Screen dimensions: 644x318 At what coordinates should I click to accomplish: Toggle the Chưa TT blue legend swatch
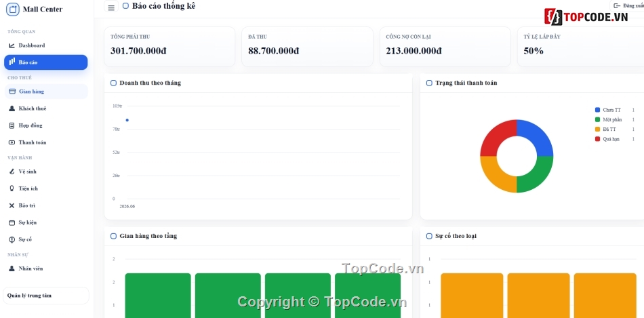pos(598,110)
